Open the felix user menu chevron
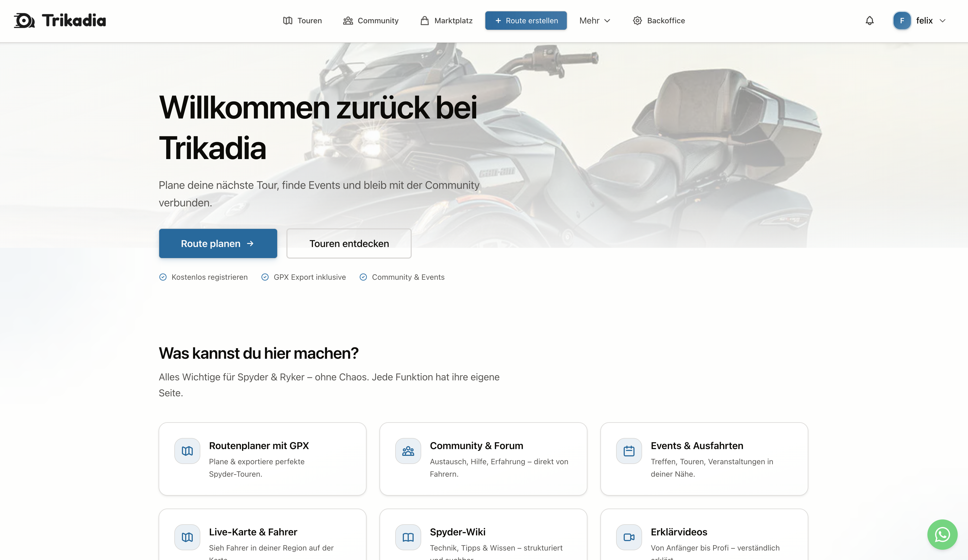This screenshot has width=968, height=560. (x=942, y=21)
